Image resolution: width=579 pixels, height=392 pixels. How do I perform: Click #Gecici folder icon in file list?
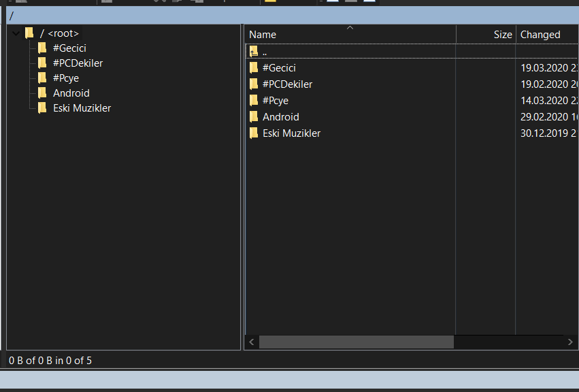pos(254,68)
